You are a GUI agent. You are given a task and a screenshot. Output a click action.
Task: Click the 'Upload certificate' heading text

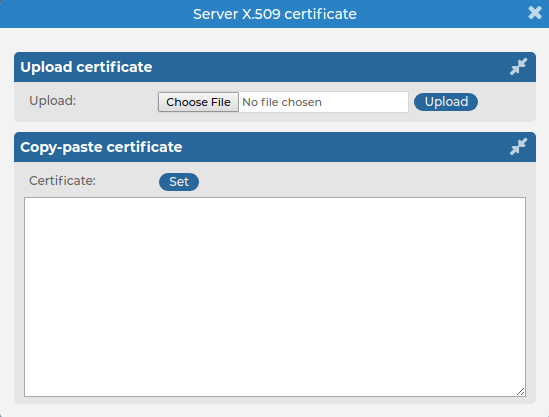coord(86,67)
